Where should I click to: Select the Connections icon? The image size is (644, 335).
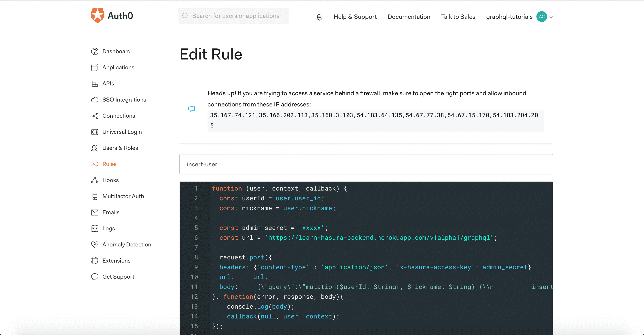95,115
